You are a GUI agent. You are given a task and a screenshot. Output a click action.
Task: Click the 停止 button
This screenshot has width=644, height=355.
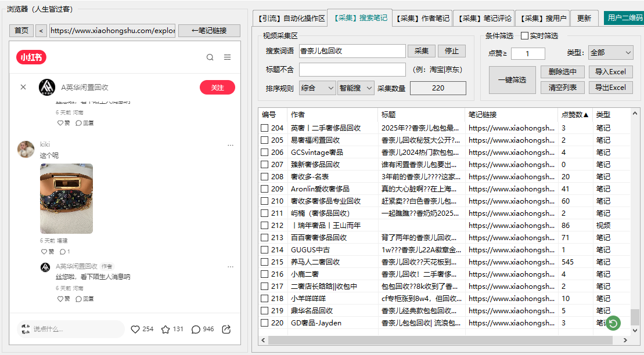click(x=451, y=51)
